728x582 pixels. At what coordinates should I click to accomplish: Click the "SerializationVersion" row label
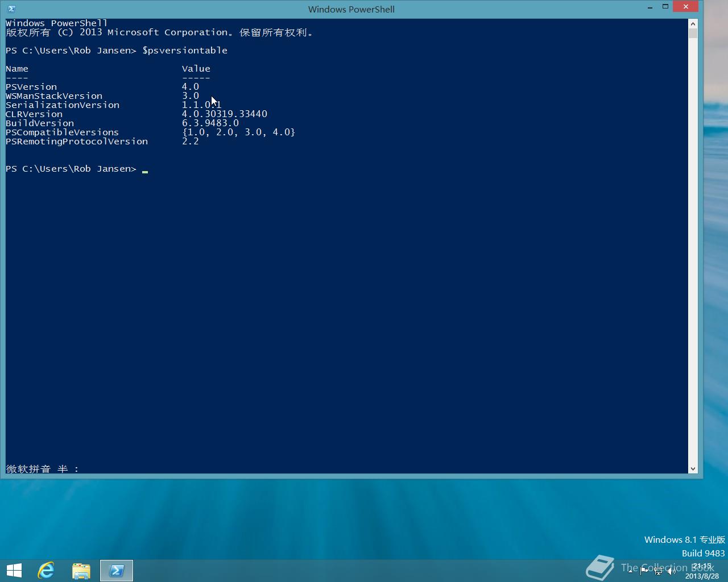click(x=63, y=105)
